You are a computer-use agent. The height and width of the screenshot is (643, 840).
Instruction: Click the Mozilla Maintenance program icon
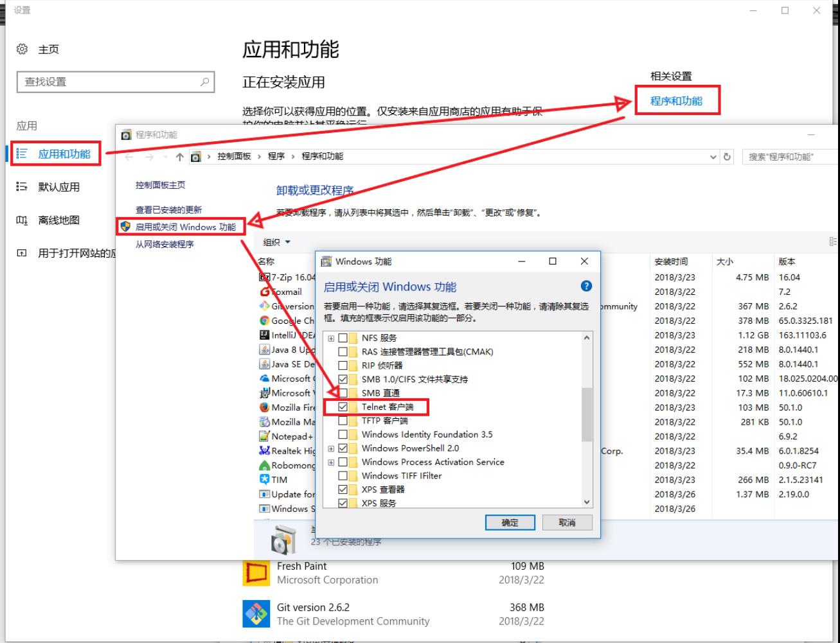(264, 422)
